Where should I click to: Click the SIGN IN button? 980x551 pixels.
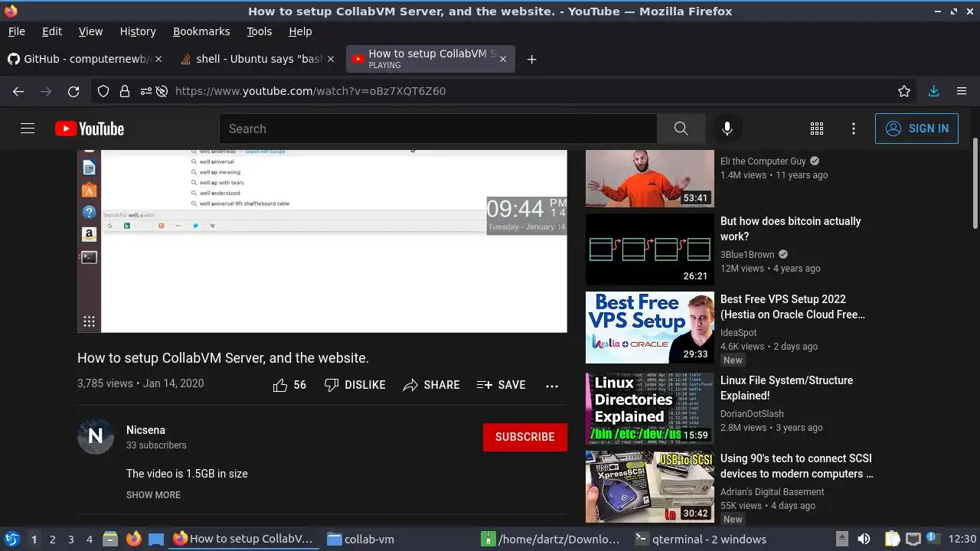click(916, 129)
